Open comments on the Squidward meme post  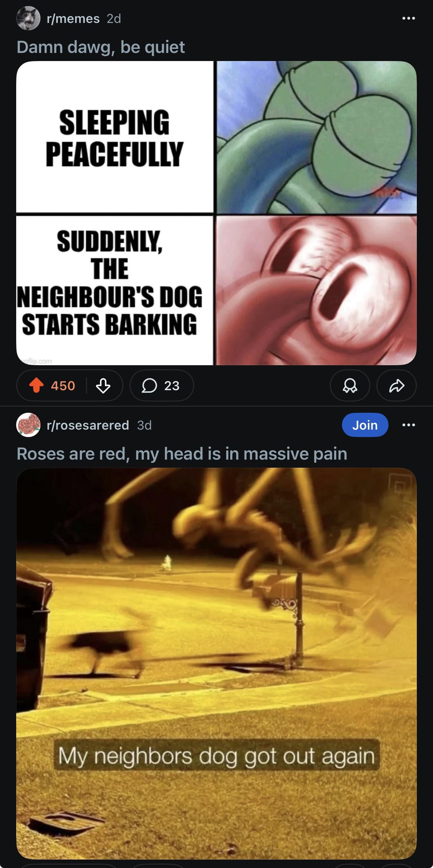[x=162, y=385]
